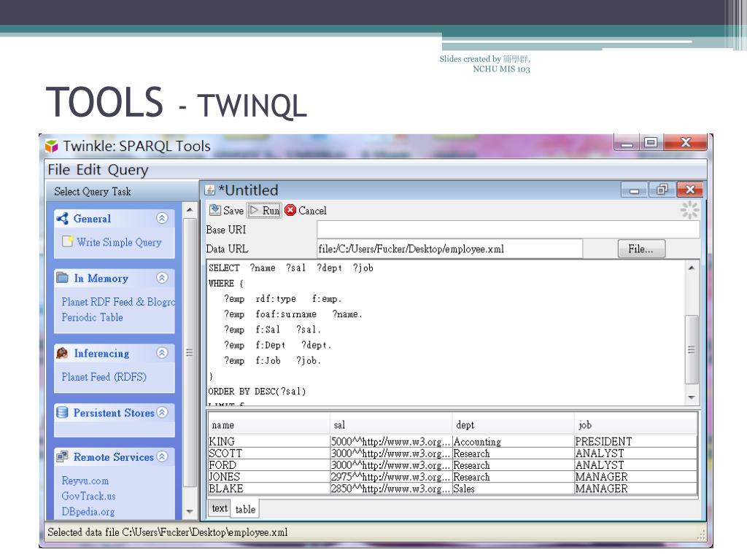Click the task panel scrollbar thumb
Image resolution: width=747 pixels, height=560 pixels.
[x=189, y=352]
